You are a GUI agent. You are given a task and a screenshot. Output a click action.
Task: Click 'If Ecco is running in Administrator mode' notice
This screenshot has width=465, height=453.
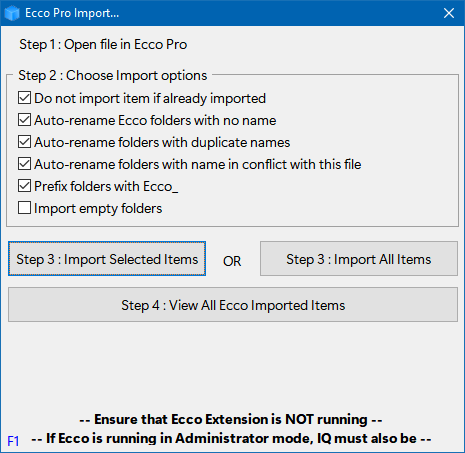[231, 438]
